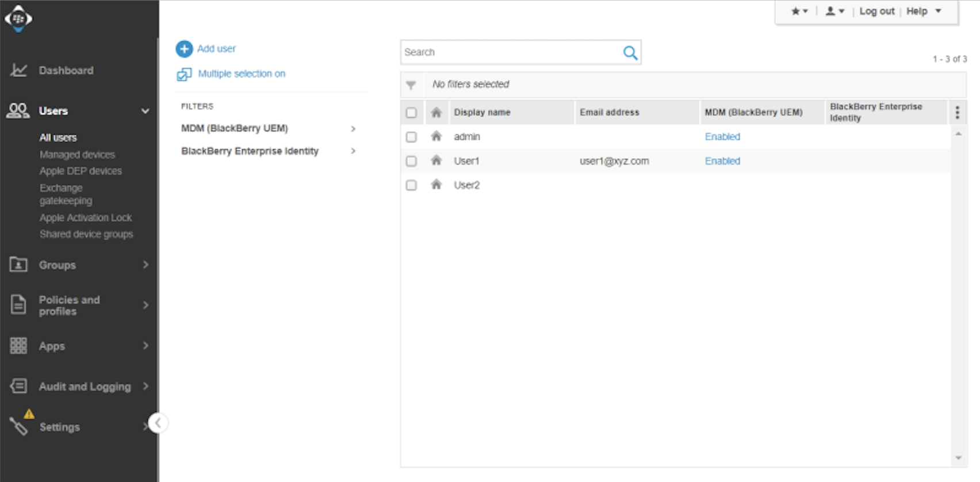Select the User1 row checkbox
Screen dimensions: 980x482
point(411,161)
